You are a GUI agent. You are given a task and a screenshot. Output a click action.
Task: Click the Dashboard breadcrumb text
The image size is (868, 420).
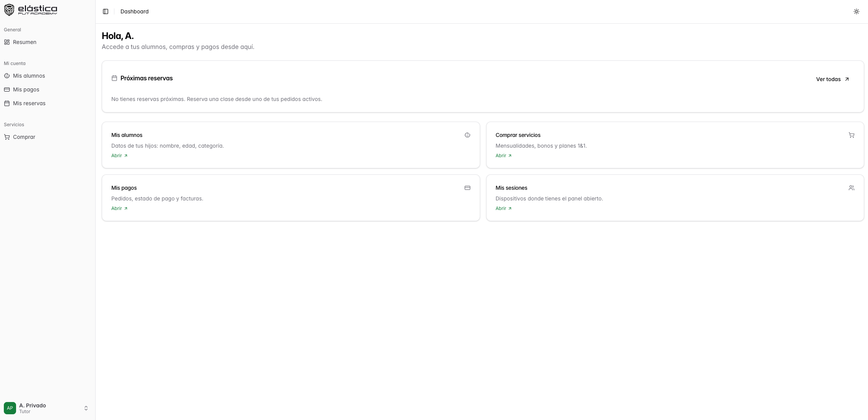[x=135, y=11]
